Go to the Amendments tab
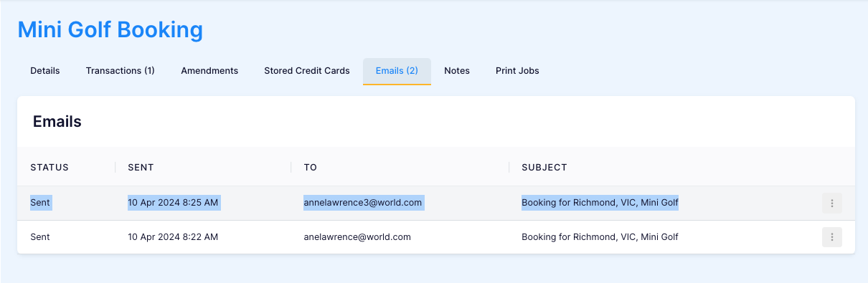 [x=209, y=71]
